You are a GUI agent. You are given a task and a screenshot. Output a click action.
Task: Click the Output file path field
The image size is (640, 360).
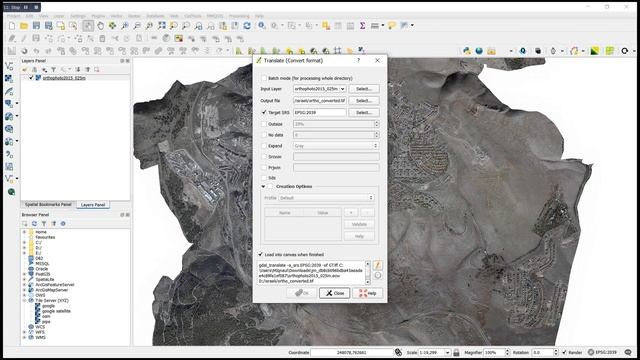point(320,100)
